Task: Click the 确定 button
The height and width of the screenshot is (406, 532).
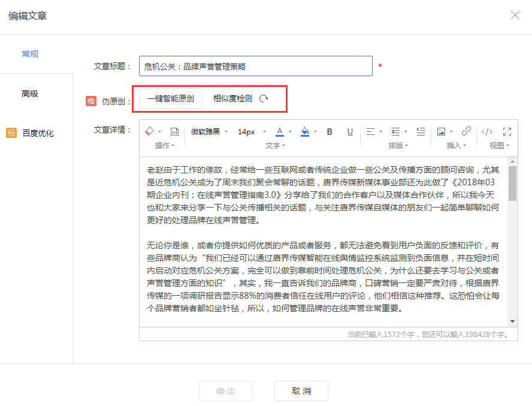Action: tap(226, 391)
